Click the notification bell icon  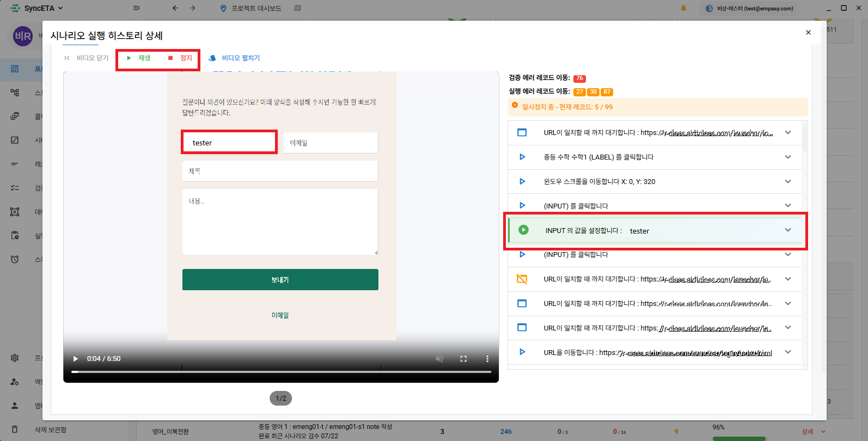click(683, 8)
